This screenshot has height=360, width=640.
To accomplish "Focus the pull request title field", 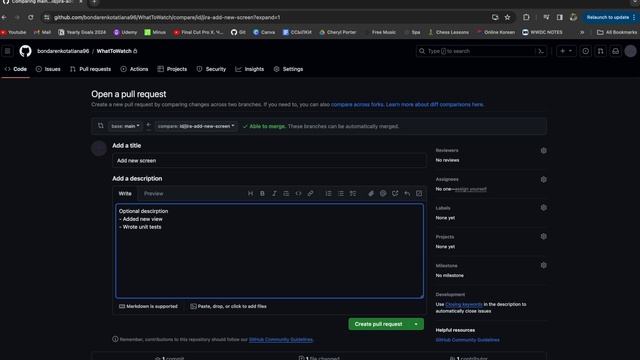I will click(269, 160).
